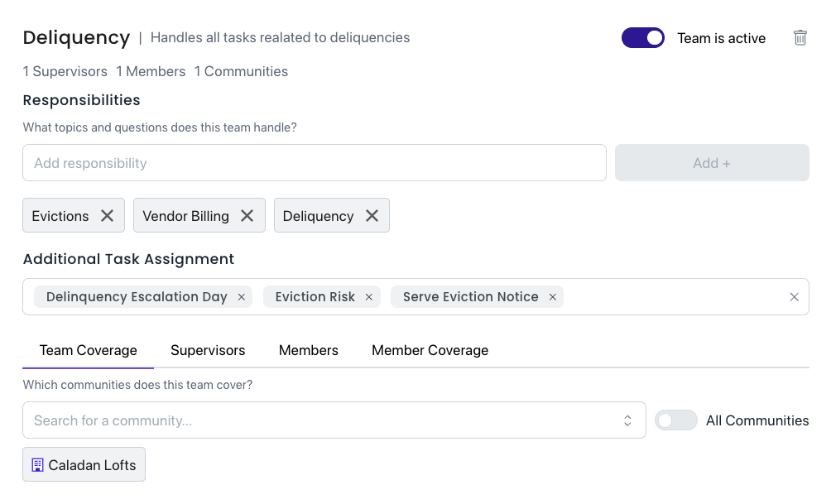Click the Add responsibility input field
831x504 pixels.
[315, 163]
